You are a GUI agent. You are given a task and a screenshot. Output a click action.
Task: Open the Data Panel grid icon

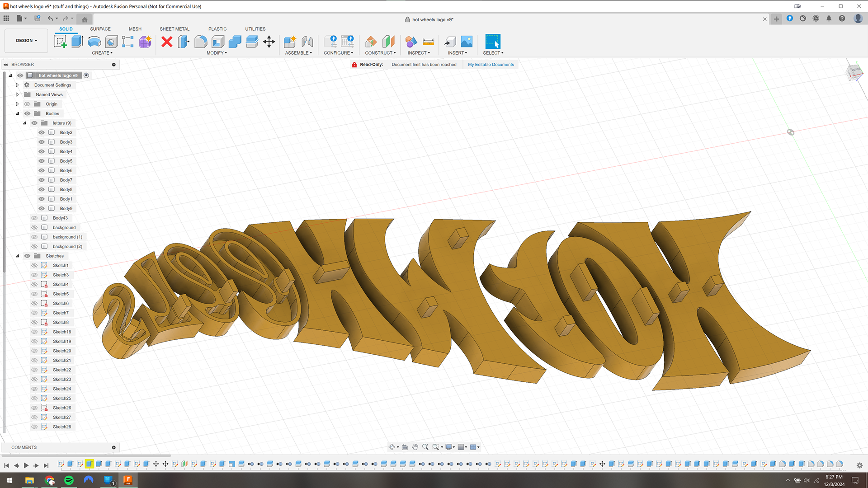coord(6,19)
